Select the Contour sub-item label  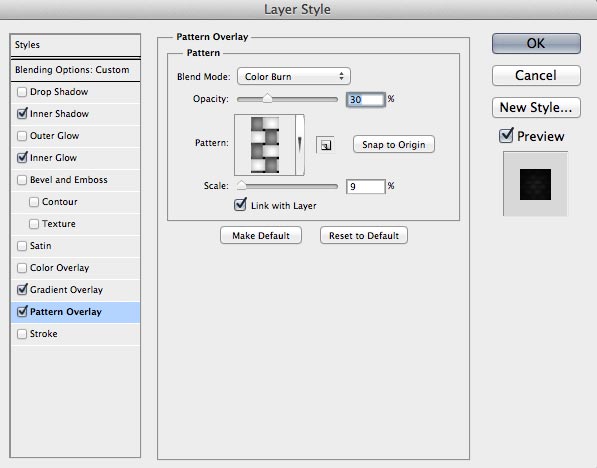pyautogui.click(x=60, y=202)
